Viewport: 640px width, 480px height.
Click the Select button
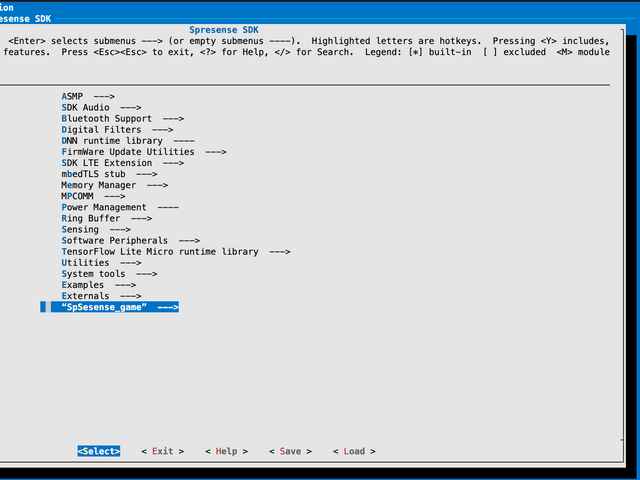point(99,451)
